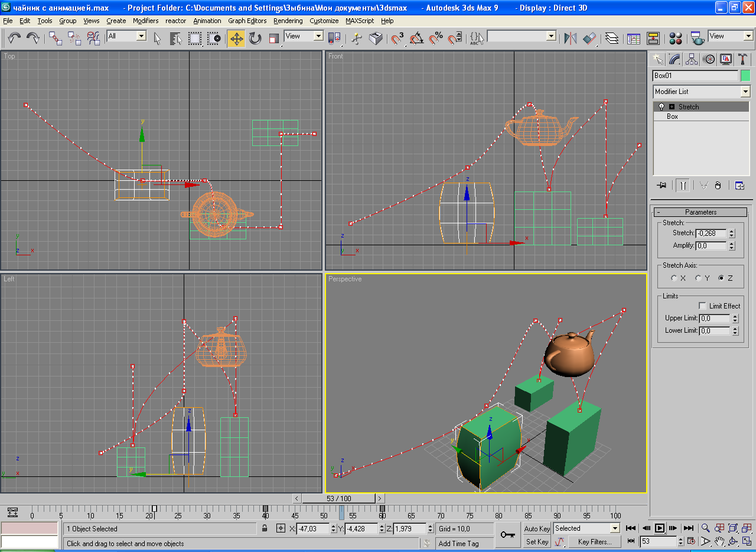756x552 pixels.
Task: Switch to the Motion command panel tab
Action: point(709,59)
